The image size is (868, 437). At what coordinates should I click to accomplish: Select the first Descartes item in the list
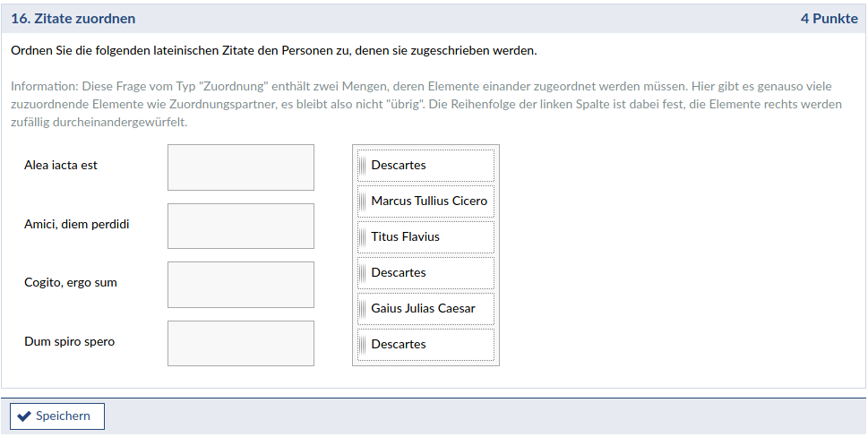(399, 166)
